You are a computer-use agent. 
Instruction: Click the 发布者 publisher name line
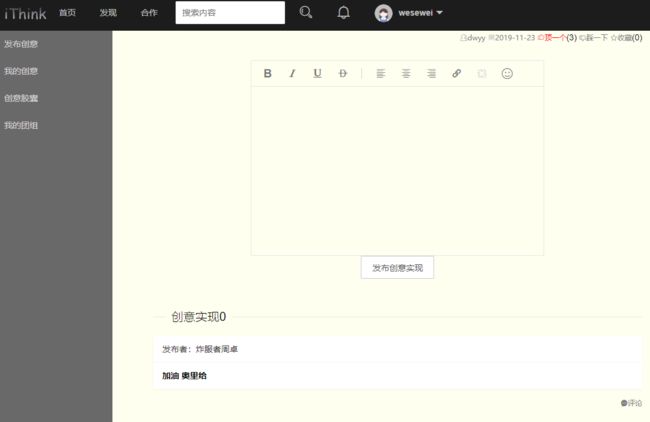coord(200,349)
